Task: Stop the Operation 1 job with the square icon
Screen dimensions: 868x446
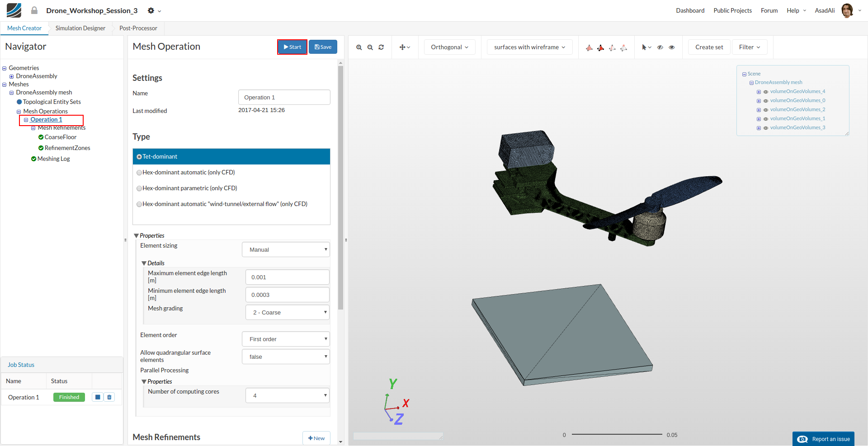Action: pos(98,397)
